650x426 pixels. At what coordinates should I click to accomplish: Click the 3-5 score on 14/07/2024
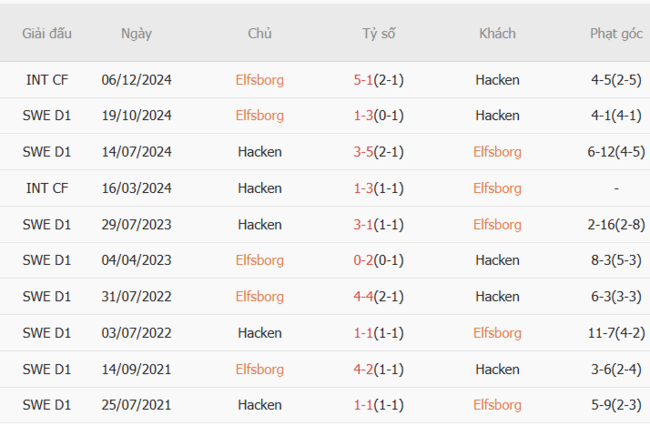[x=364, y=152]
